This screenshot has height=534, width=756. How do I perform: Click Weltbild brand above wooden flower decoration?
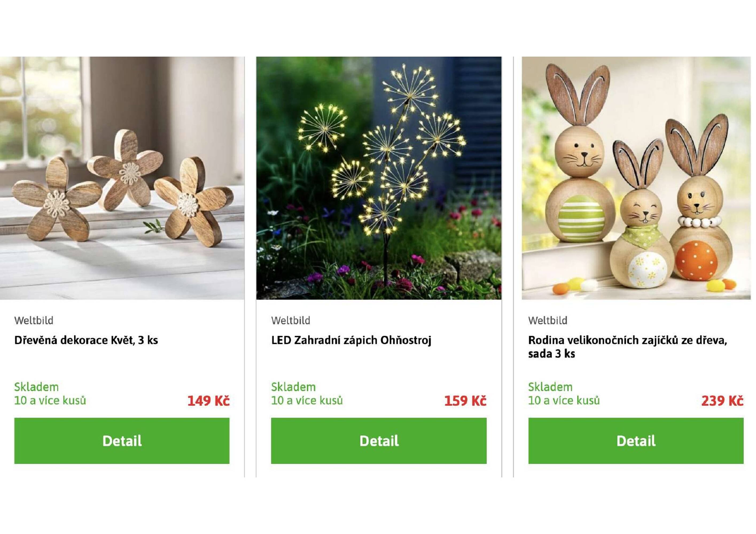(x=34, y=320)
